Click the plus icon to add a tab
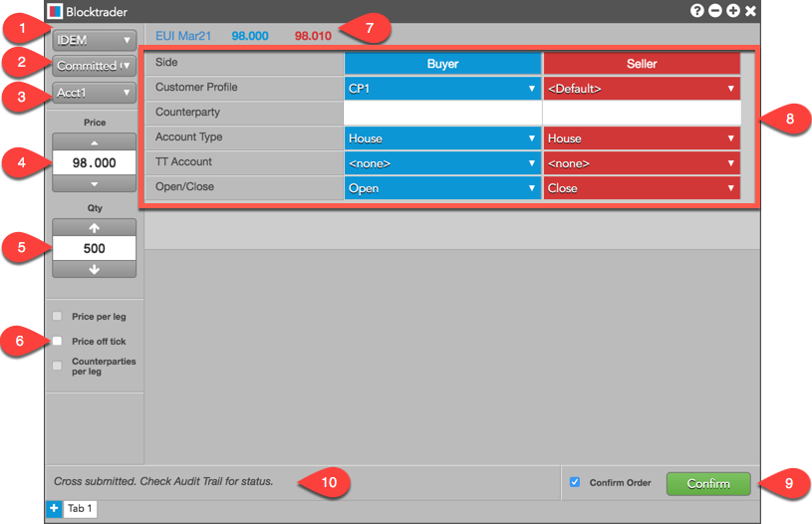This screenshot has width=812, height=524. 54,509
